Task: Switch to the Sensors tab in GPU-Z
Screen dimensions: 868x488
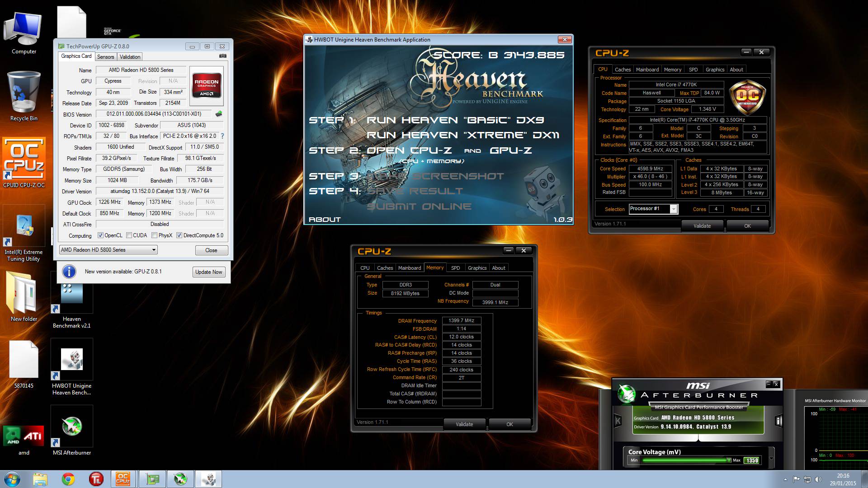Action: (105, 57)
